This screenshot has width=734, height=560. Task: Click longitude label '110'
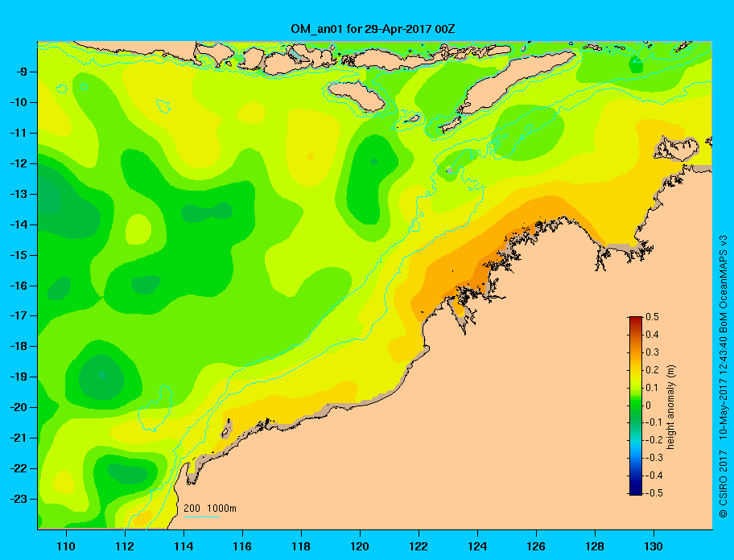coord(66,546)
